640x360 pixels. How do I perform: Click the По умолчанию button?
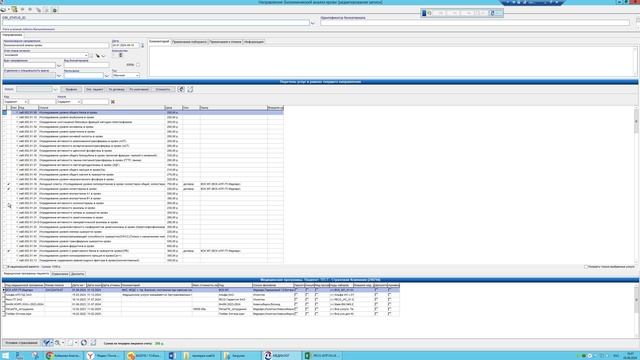tap(139, 89)
